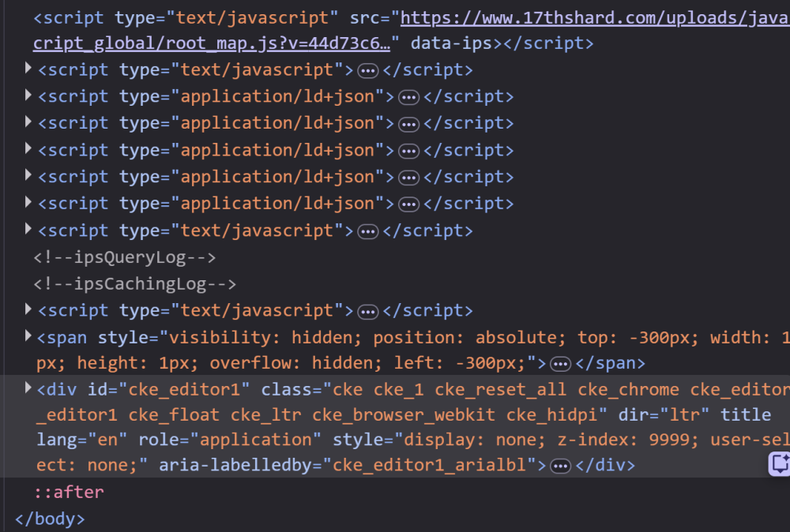
Task: Expand the second application/ld+json script node
Action: point(28,122)
